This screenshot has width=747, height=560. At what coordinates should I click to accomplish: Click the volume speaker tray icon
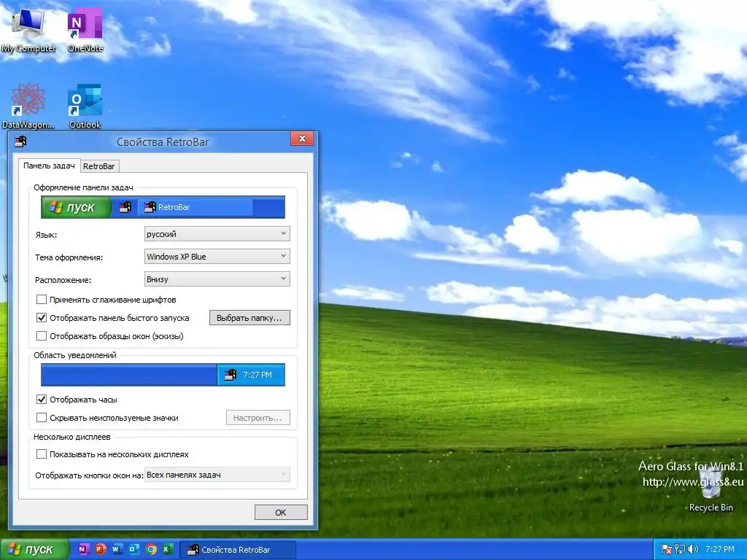pos(693,550)
